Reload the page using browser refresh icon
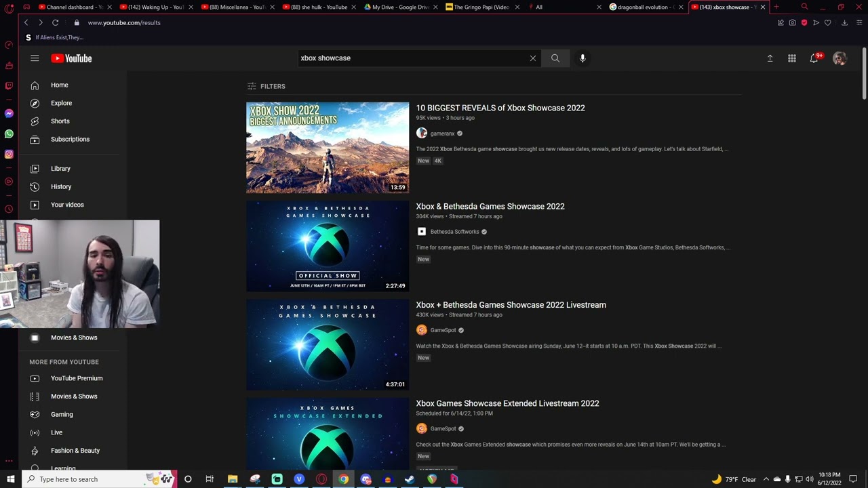The height and width of the screenshot is (488, 868). [x=55, y=22]
